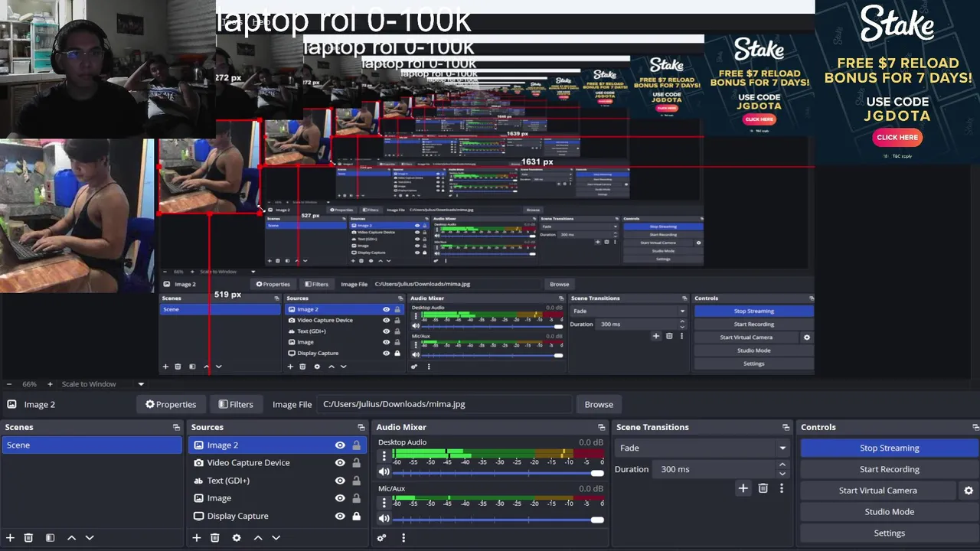Toggle lock on the Image source
Viewport: 980px width, 551px height.
356,498
